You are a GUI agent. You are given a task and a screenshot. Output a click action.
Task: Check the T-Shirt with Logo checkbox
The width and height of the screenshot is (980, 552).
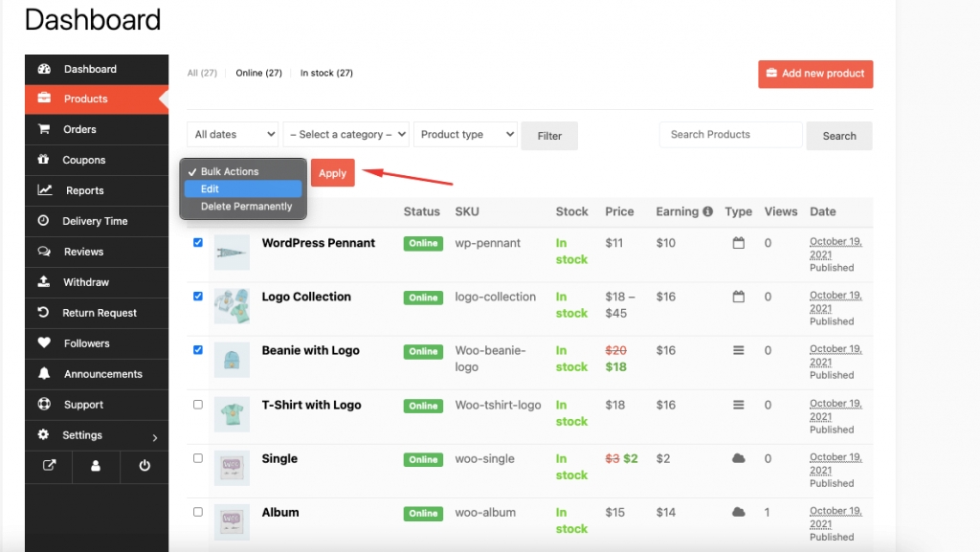pos(197,404)
